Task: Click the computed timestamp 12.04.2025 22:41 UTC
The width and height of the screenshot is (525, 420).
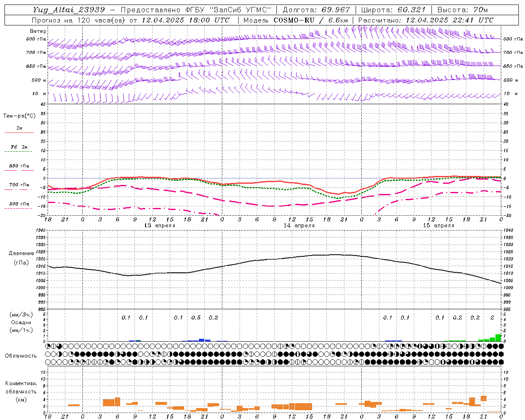Action: point(450,20)
